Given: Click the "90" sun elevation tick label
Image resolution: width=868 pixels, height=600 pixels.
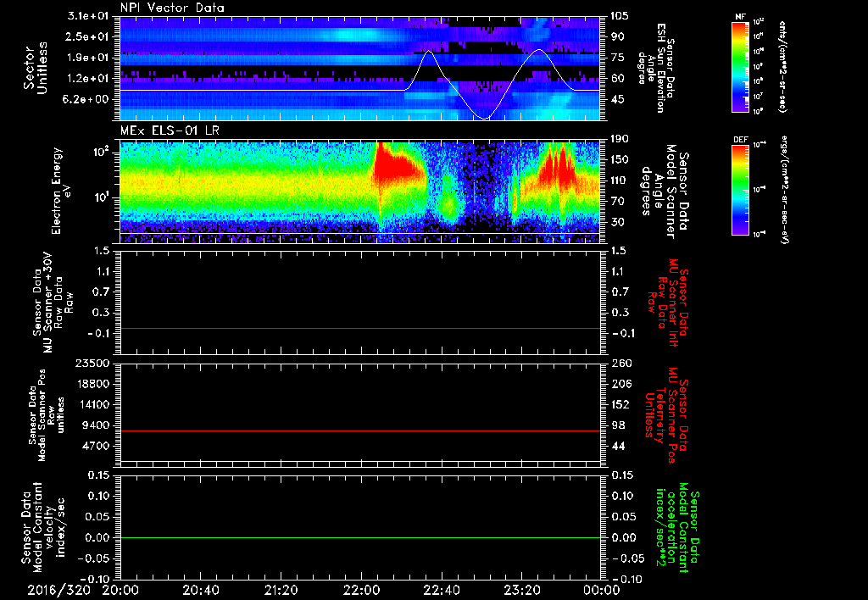Looking at the screenshot, I should pos(617,36).
